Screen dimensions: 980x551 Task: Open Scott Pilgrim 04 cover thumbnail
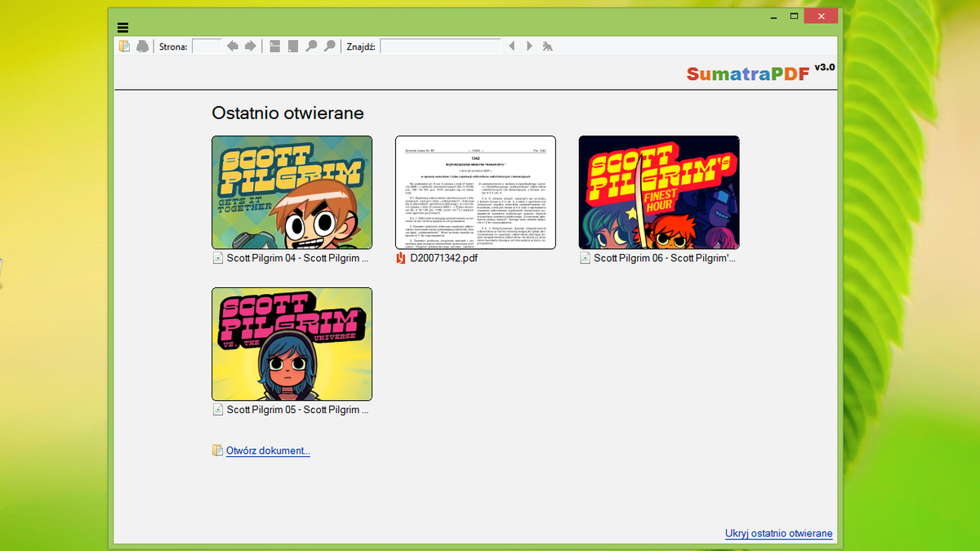tap(292, 192)
